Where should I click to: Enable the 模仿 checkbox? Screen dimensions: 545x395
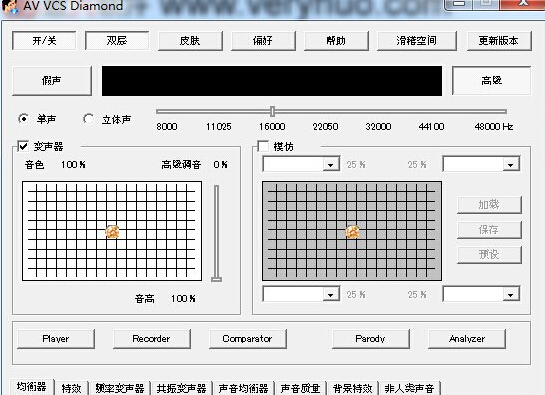(263, 146)
